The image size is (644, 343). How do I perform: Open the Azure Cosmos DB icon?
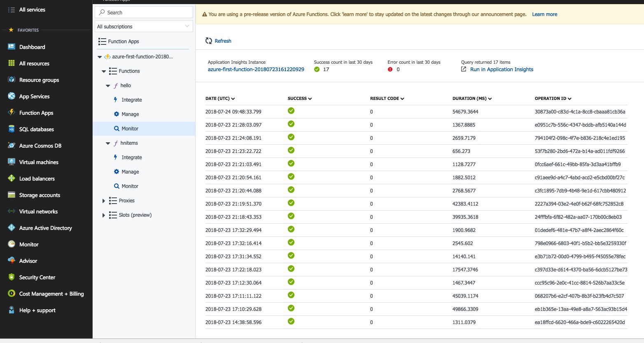pos(12,146)
